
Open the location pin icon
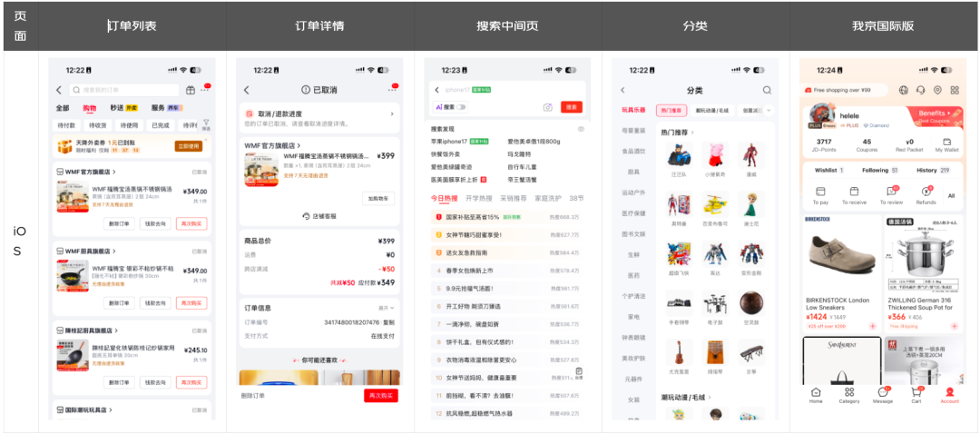point(937,90)
